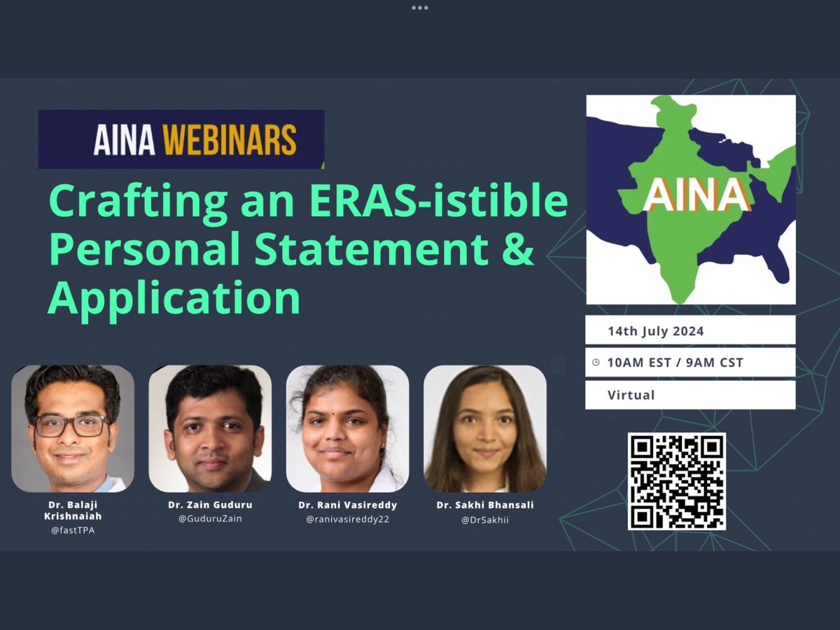This screenshot has width=840, height=630.
Task: Click the AINA India map logo
Action: pyautogui.click(x=690, y=199)
